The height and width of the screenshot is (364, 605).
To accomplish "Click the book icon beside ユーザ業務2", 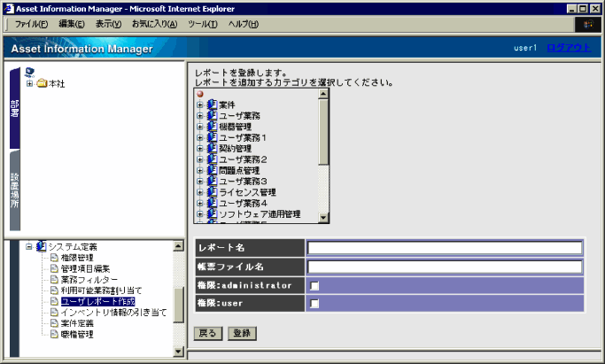I will pos(212,159).
